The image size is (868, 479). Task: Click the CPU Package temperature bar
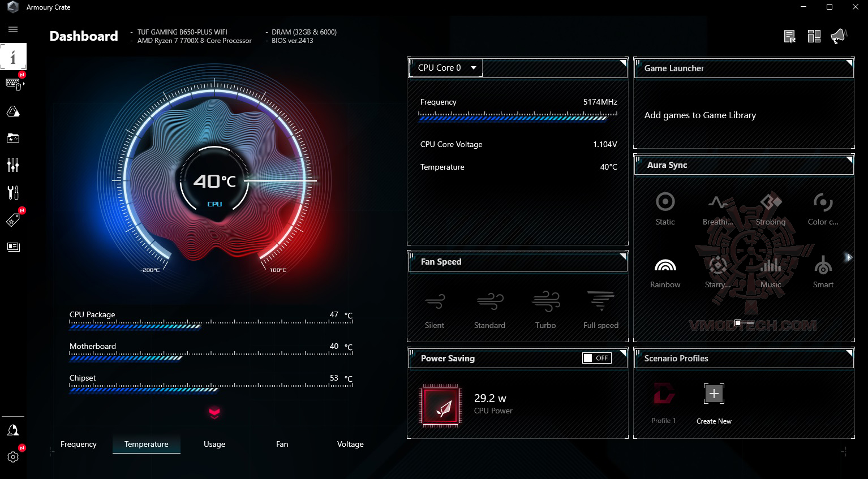tap(211, 325)
